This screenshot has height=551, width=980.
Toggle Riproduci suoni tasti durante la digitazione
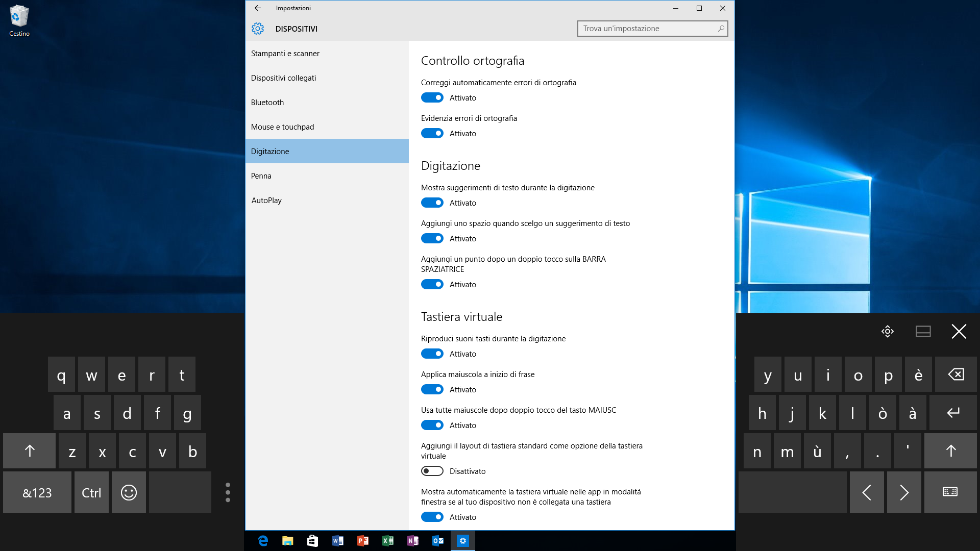[x=432, y=353]
